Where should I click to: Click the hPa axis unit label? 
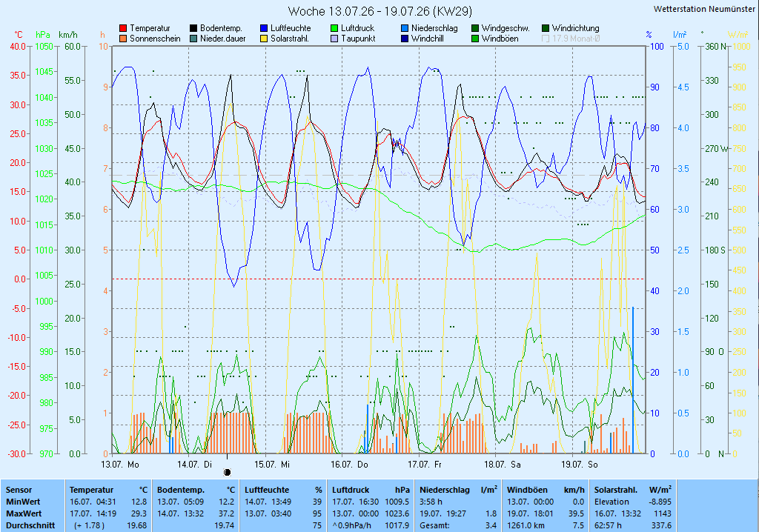[x=43, y=35]
